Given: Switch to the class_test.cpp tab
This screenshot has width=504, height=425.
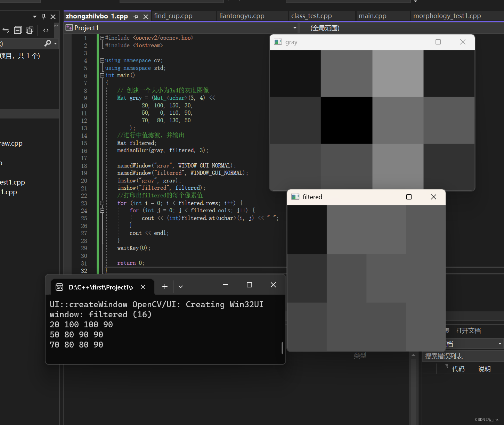Looking at the screenshot, I should pos(311,16).
